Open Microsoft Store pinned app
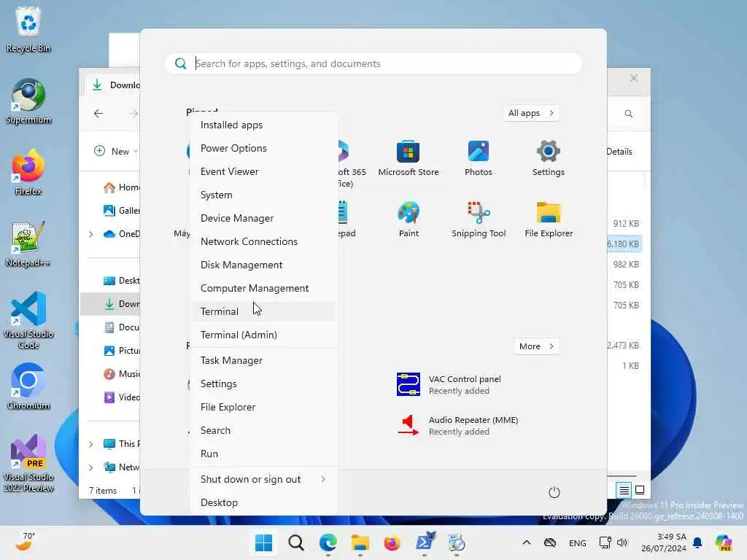The width and height of the screenshot is (747, 560). click(409, 159)
